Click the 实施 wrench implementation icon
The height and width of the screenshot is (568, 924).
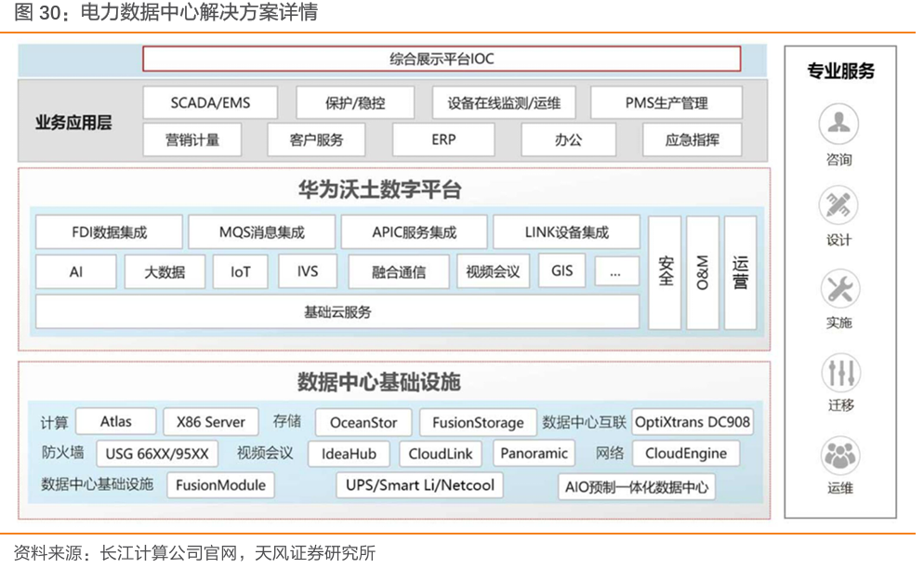(839, 289)
